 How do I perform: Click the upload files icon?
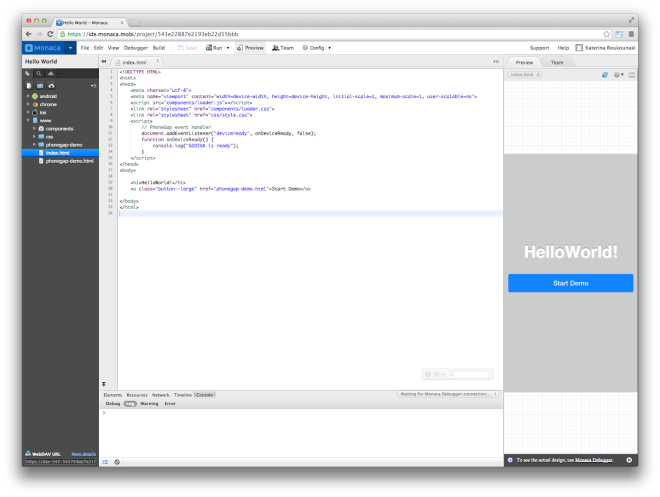pos(51,86)
